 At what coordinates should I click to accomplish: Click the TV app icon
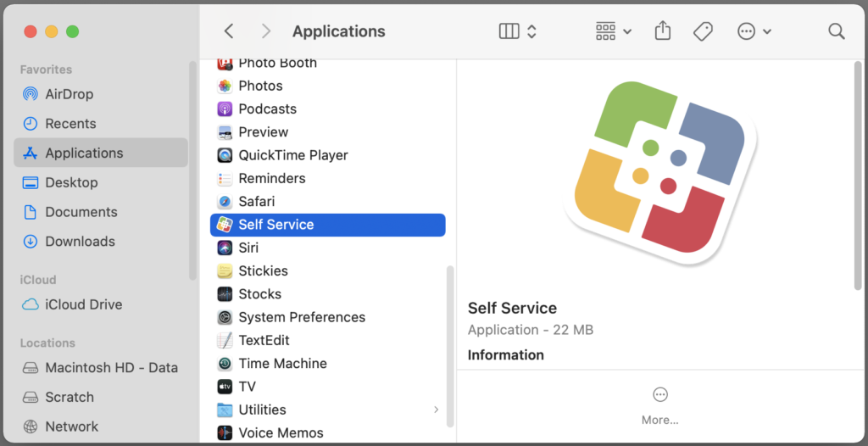pyautogui.click(x=225, y=387)
